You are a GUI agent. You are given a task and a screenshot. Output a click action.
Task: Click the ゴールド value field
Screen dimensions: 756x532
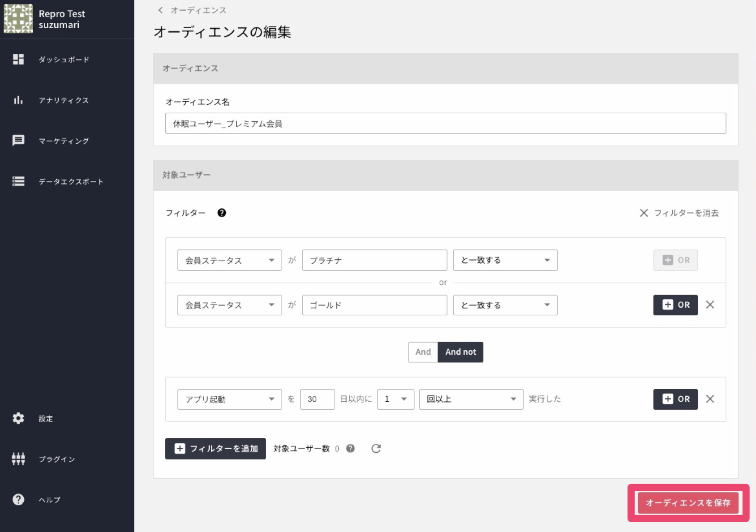[374, 305]
